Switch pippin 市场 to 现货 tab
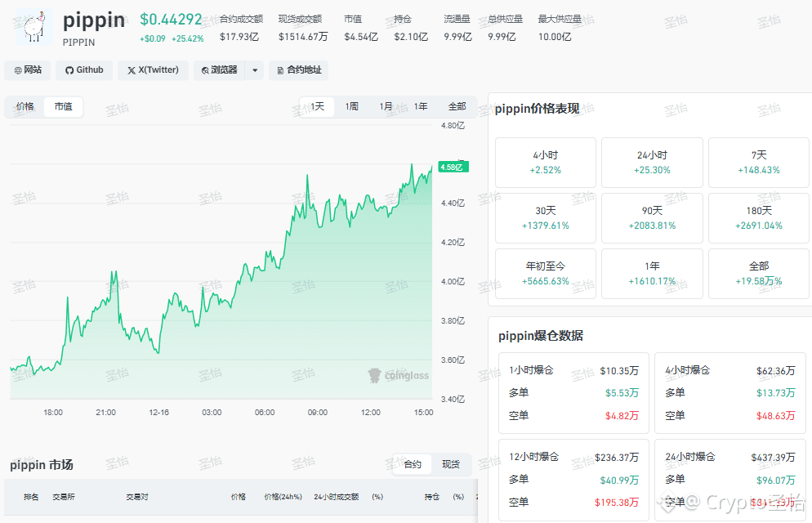The height and width of the screenshot is (523, 812). [451, 464]
